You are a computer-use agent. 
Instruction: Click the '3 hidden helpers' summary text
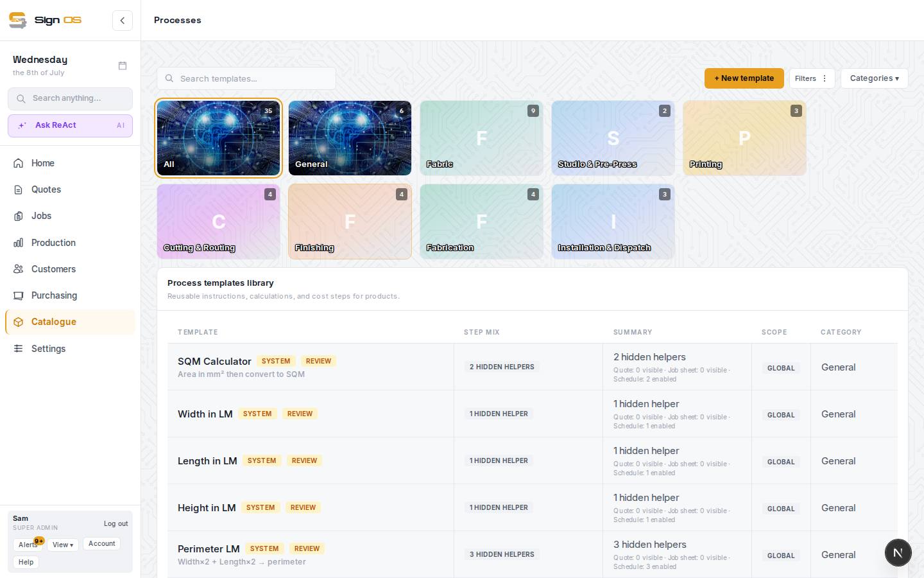pos(649,545)
